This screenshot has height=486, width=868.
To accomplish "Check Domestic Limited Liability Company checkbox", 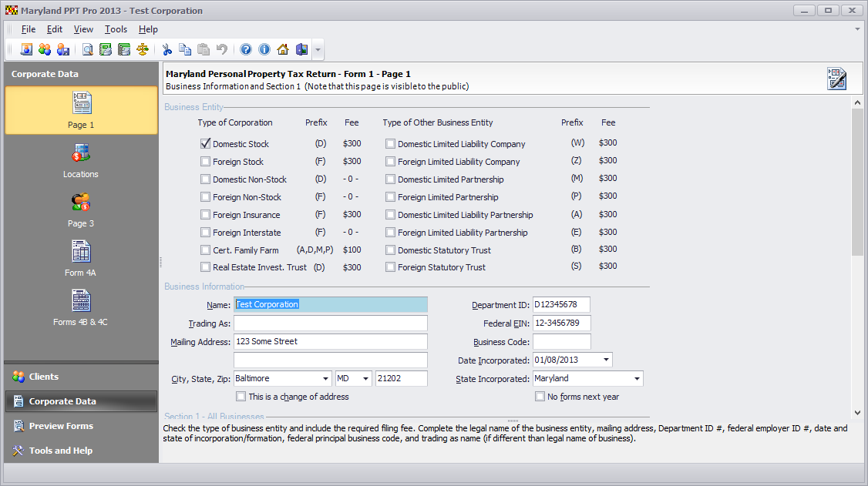I will tap(390, 144).
